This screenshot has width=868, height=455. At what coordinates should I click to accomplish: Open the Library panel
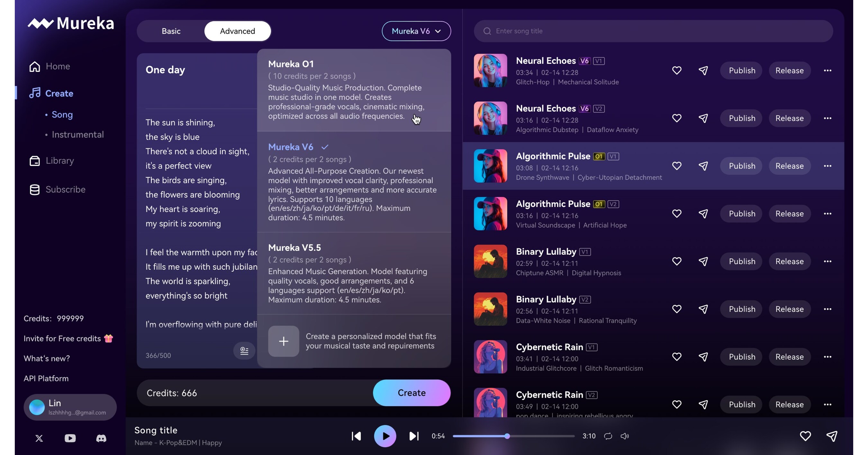60,161
